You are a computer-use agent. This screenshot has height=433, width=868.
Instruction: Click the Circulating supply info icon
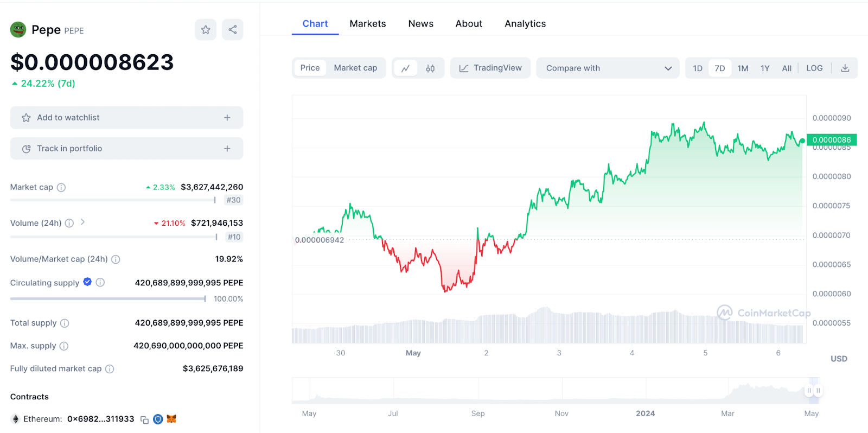100,282
